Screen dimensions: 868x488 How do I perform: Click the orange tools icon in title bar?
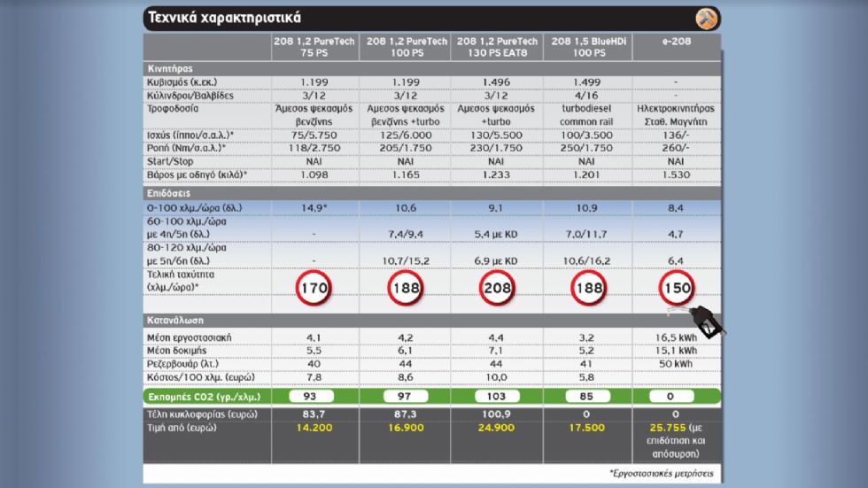point(707,19)
